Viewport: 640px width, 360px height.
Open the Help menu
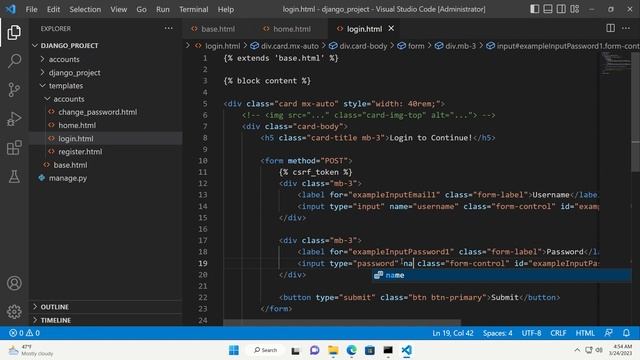[226, 9]
